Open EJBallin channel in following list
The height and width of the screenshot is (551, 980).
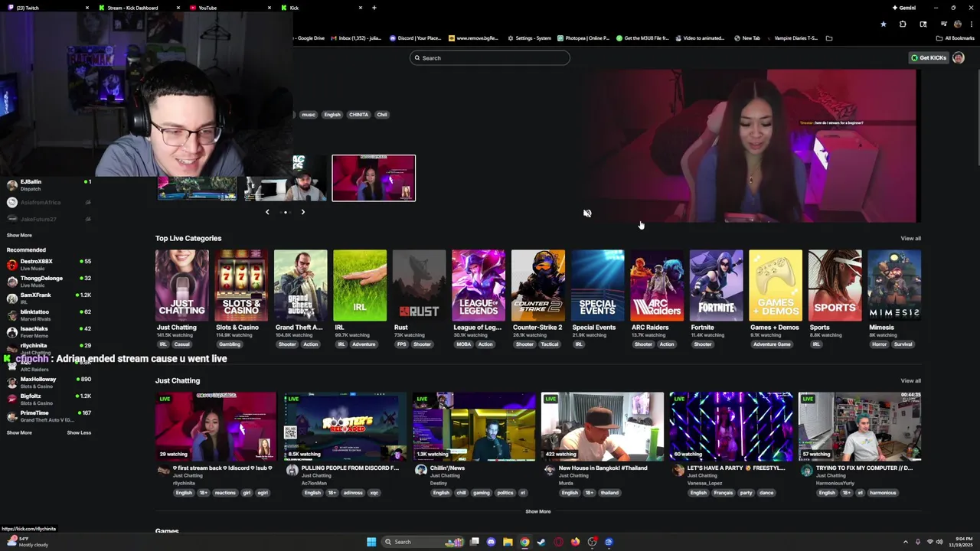click(49, 184)
